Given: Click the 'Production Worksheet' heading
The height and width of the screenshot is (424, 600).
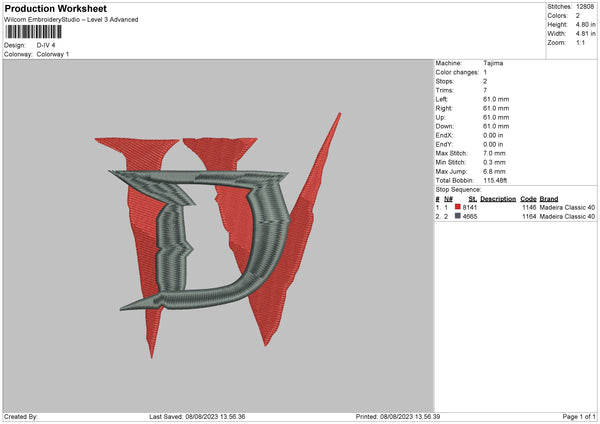Looking at the screenshot, I should (55, 8).
